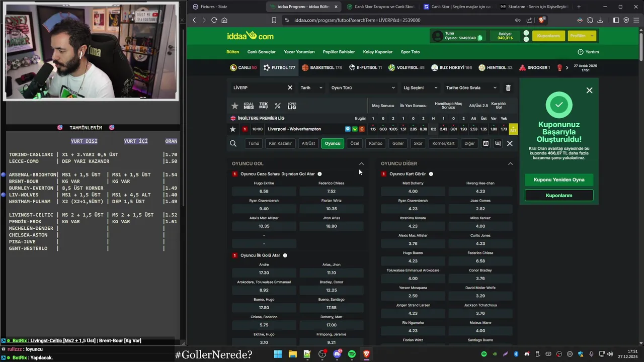
Task: Collapse the Oyuncu Gol section
Action: [361, 163]
